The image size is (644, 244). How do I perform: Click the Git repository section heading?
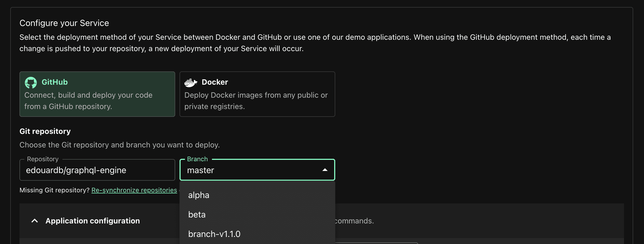[x=45, y=131]
